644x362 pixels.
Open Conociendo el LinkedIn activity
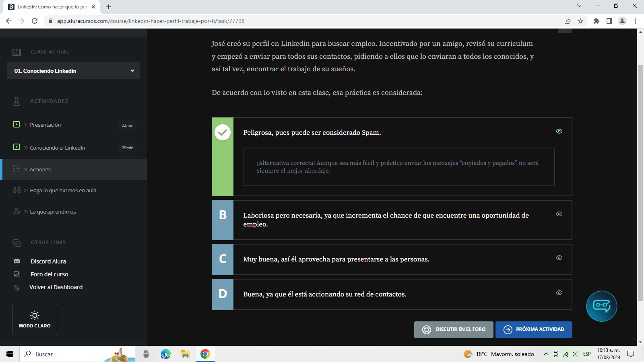point(73,148)
